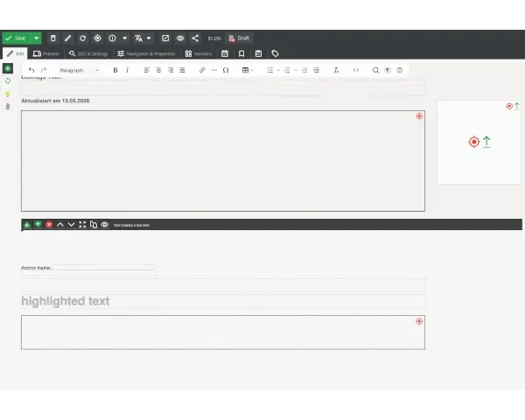Remove the block with the red X icon
525x420 pixels.
tap(49, 224)
